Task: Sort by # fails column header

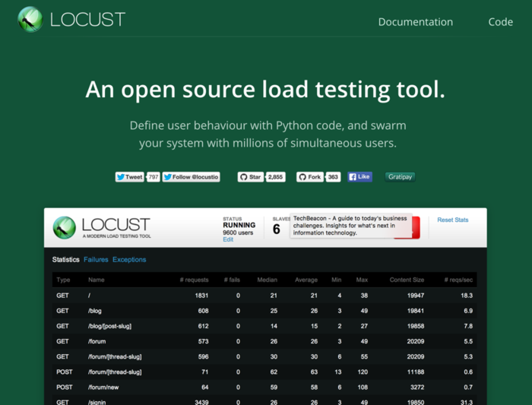Action: 232,280
